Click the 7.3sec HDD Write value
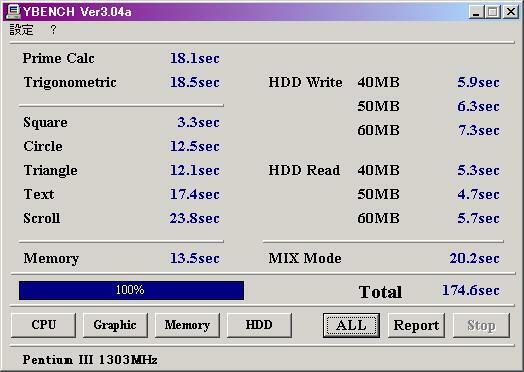This screenshot has width=524, height=372. pyautogui.click(x=479, y=130)
